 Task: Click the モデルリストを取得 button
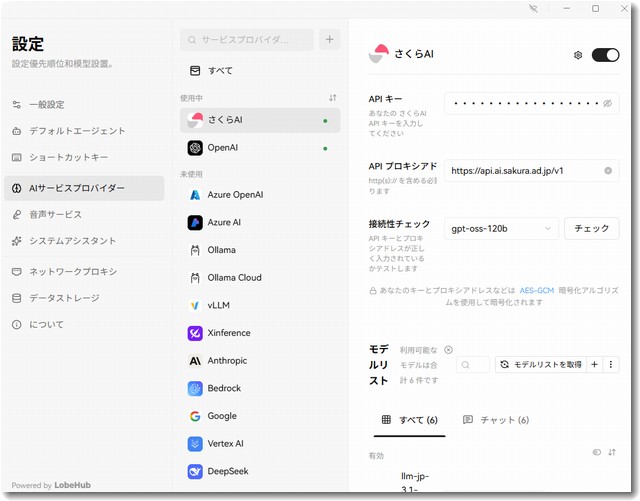(540, 365)
